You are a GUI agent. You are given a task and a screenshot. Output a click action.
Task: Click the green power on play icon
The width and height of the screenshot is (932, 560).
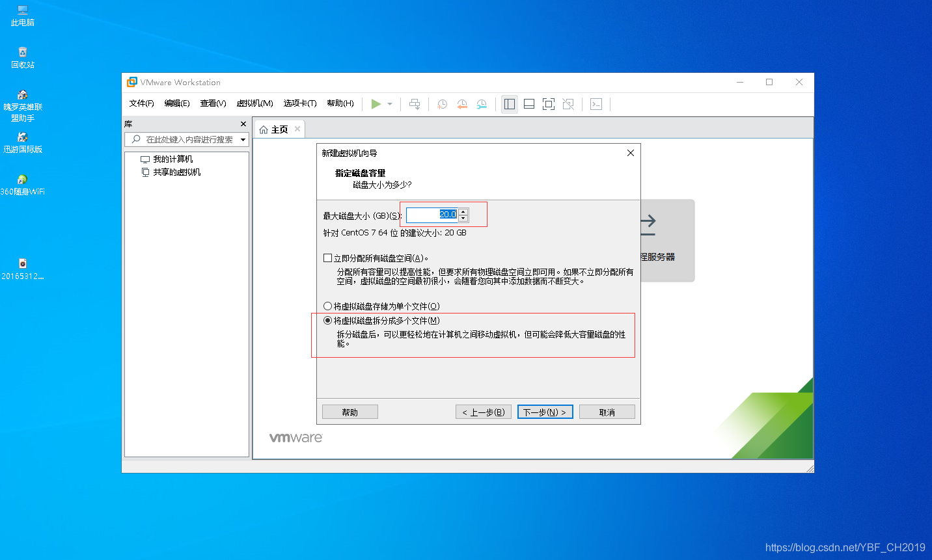click(376, 104)
